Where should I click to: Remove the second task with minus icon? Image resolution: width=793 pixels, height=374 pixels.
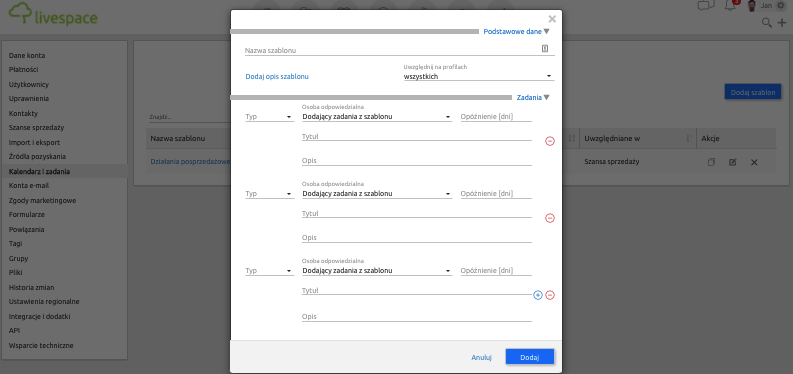pyautogui.click(x=550, y=218)
